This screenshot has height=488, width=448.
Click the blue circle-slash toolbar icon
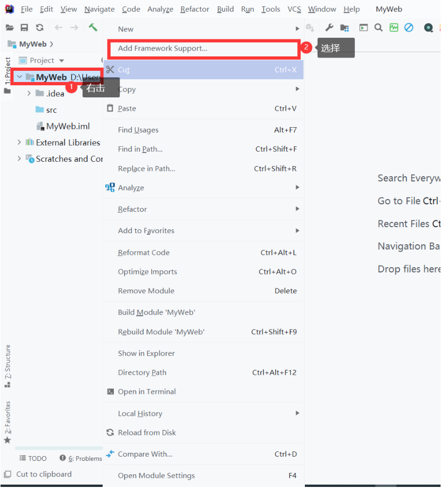click(x=409, y=28)
